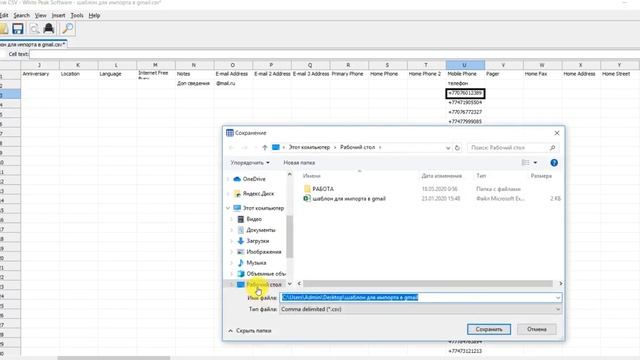Open the view options dropdown arrow
640x360 pixels.
pyautogui.click(x=535, y=163)
